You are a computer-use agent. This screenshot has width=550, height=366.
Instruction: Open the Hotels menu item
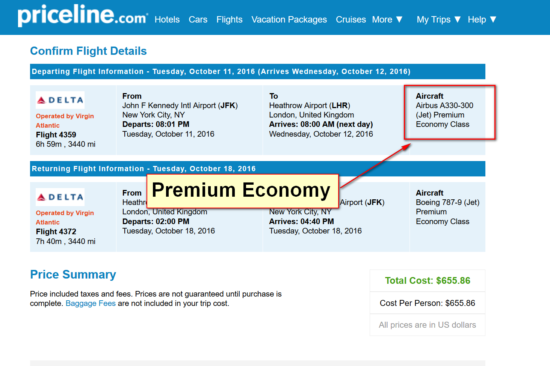(x=167, y=20)
